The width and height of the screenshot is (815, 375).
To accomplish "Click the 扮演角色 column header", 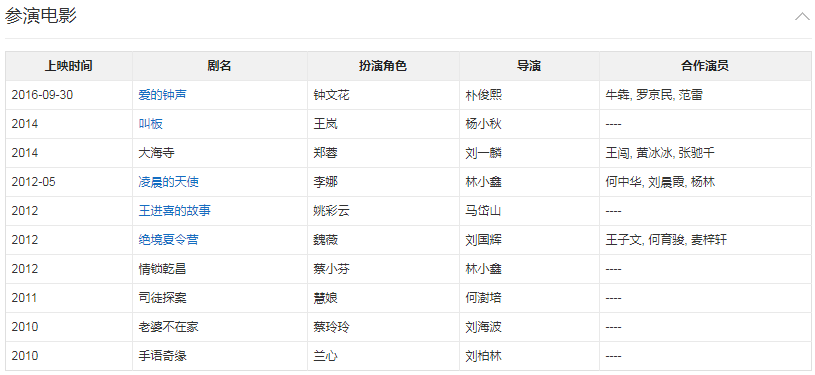I will 383,66.
